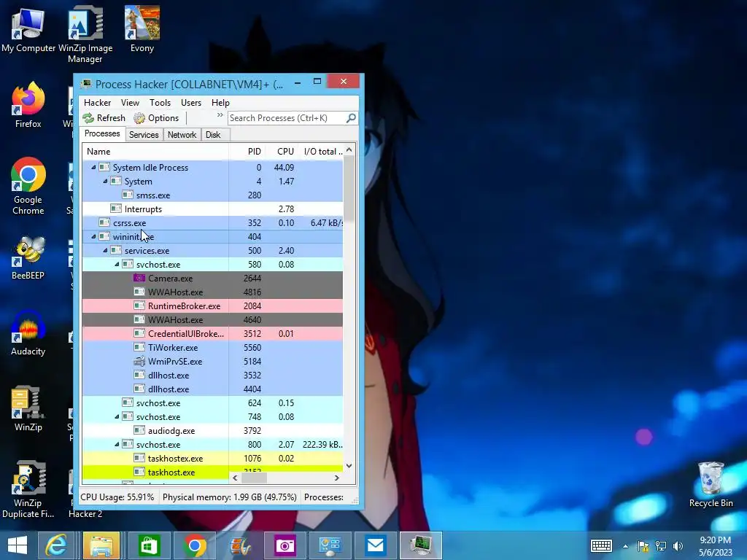Open WinZip Duplicate File Finder shortcut
Screen dimensions: 747x560
point(28,489)
